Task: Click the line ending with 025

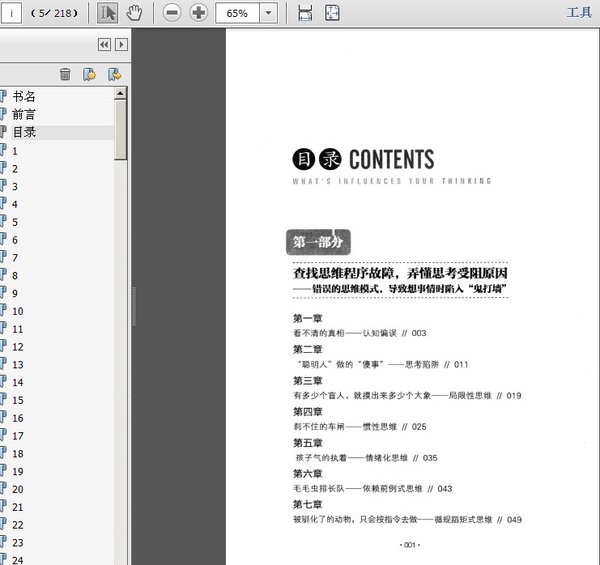Action: click(360, 427)
